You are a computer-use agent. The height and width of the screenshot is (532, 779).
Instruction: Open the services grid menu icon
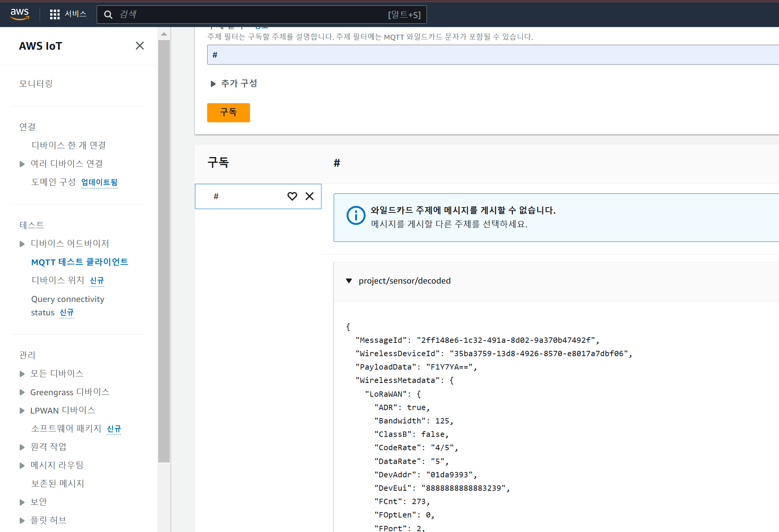[x=55, y=15]
